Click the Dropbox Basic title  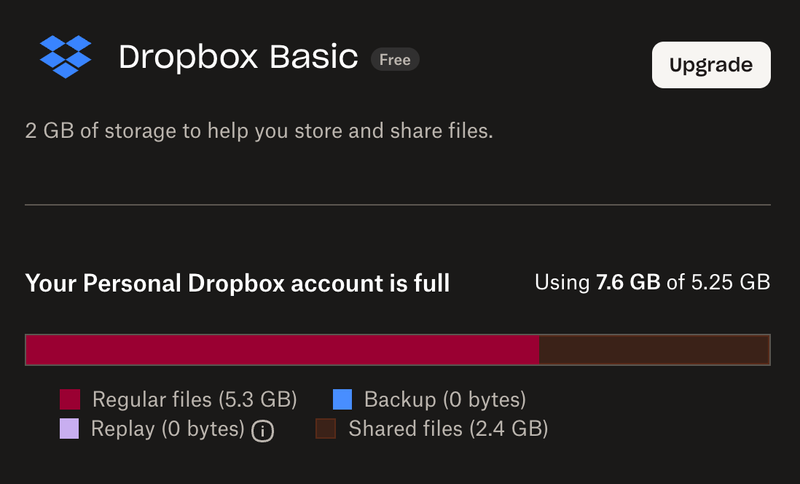pos(238,58)
